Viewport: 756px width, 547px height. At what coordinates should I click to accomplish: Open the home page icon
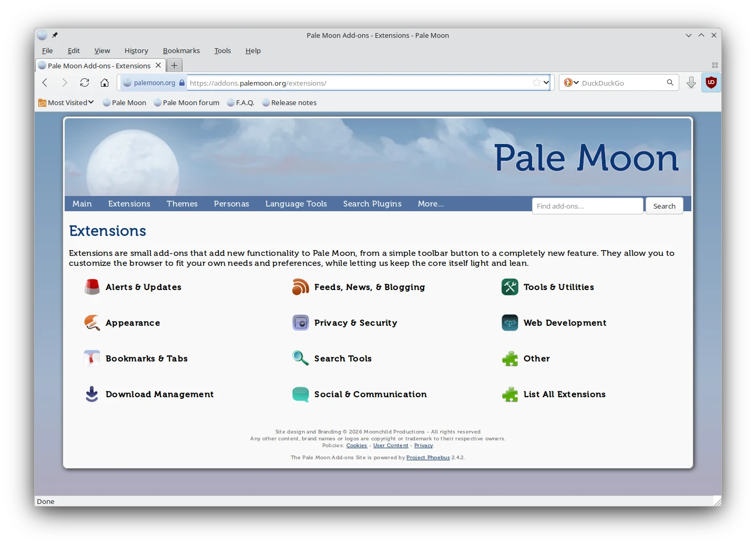point(105,82)
